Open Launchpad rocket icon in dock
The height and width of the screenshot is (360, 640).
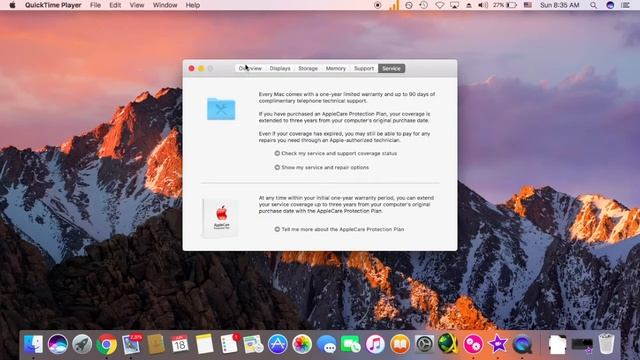point(82,344)
